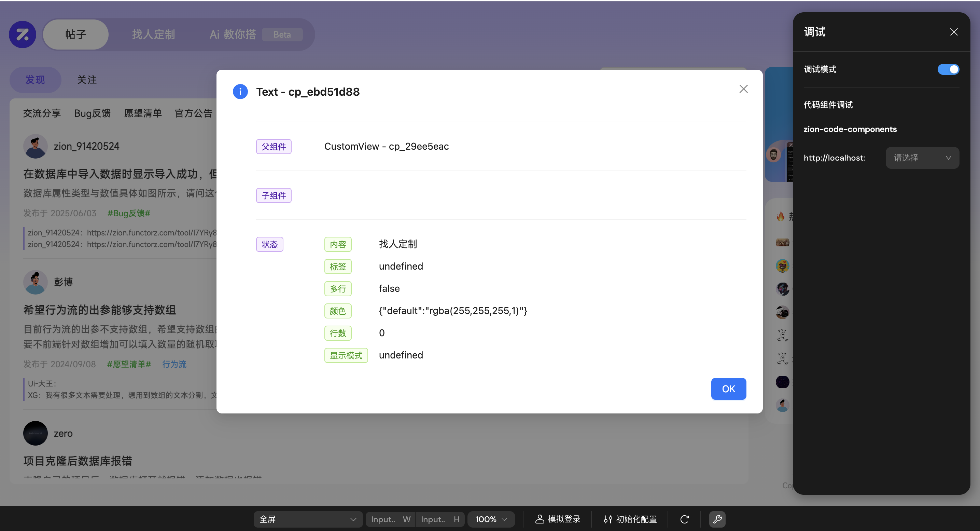
Task: Click the #愿望清单# hashtag link
Action: tap(129, 364)
